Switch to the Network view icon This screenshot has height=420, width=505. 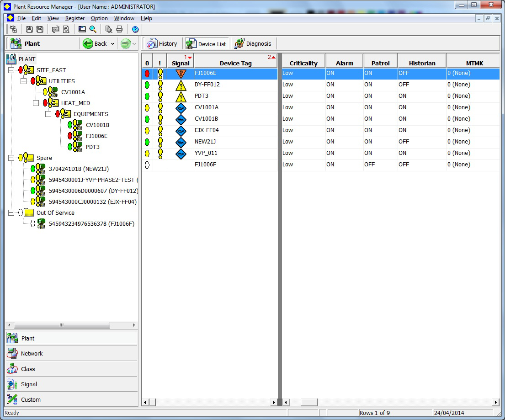[32, 353]
